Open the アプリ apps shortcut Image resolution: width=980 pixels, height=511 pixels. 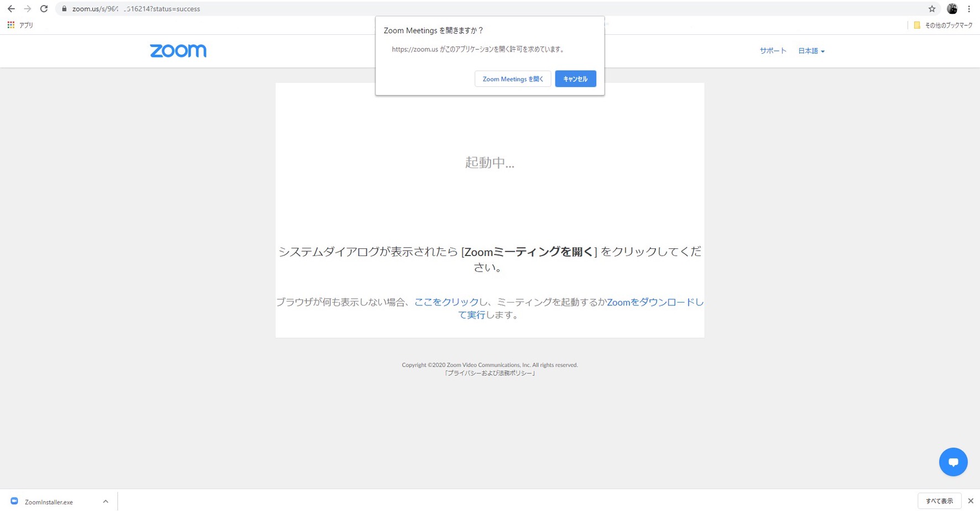point(20,25)
